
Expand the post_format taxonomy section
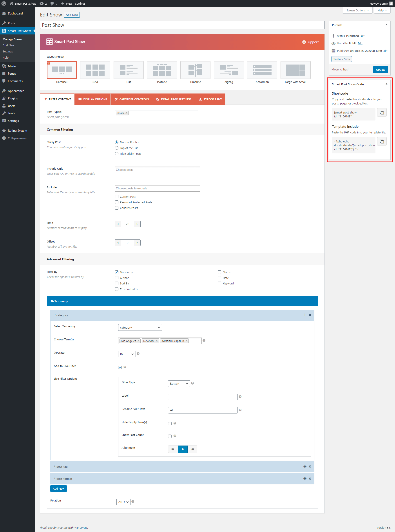[64, 479]
